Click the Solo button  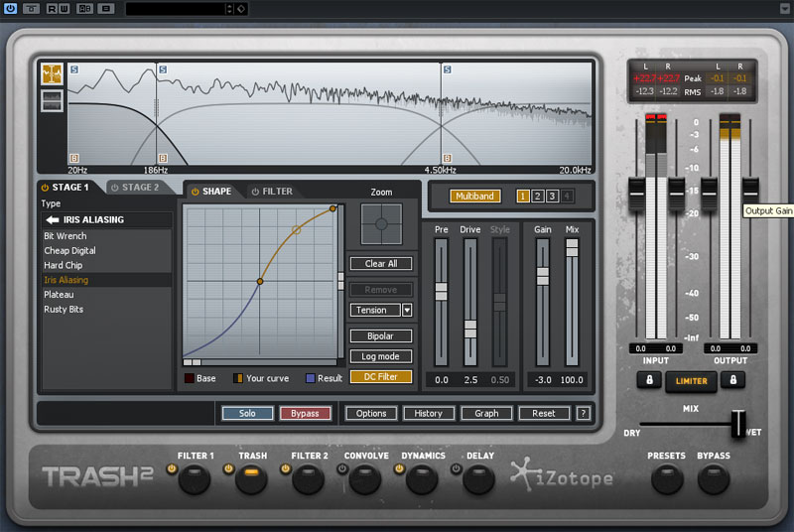coord(247,414)
